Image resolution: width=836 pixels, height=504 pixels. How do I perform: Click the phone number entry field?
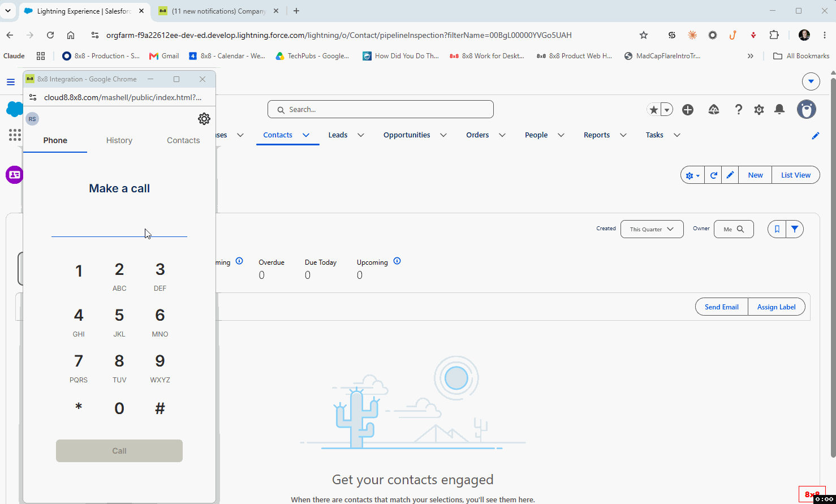(x=119, y=229)
